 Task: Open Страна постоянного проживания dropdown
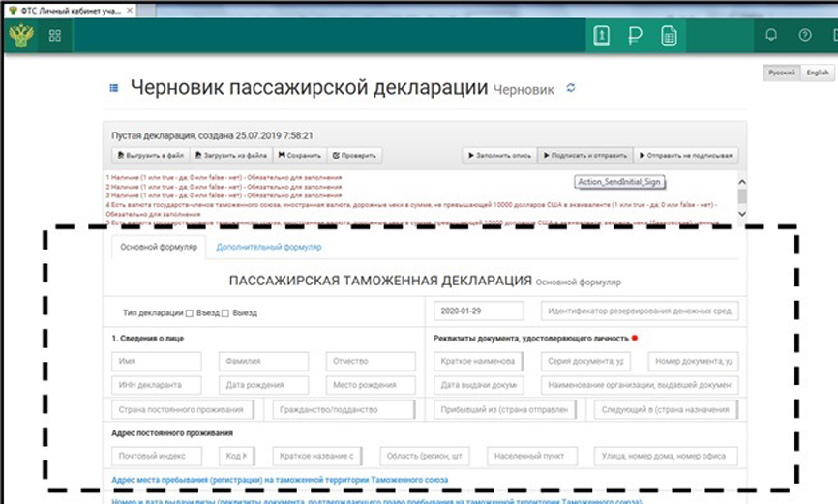click(185, 410)
